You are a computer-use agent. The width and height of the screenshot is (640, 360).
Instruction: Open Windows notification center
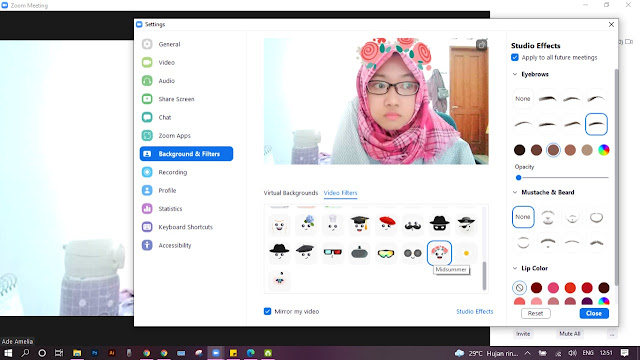click(624, 353)
